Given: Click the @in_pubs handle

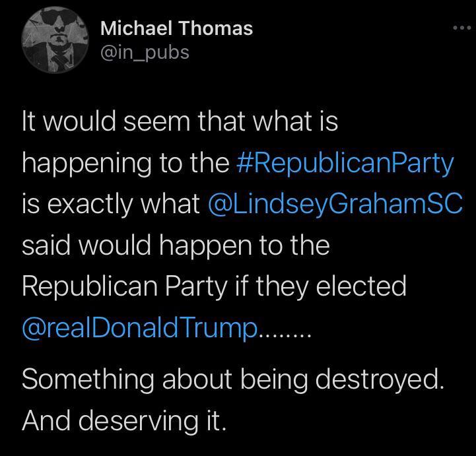Looking at the screenshot, I should tap(145, 51).
